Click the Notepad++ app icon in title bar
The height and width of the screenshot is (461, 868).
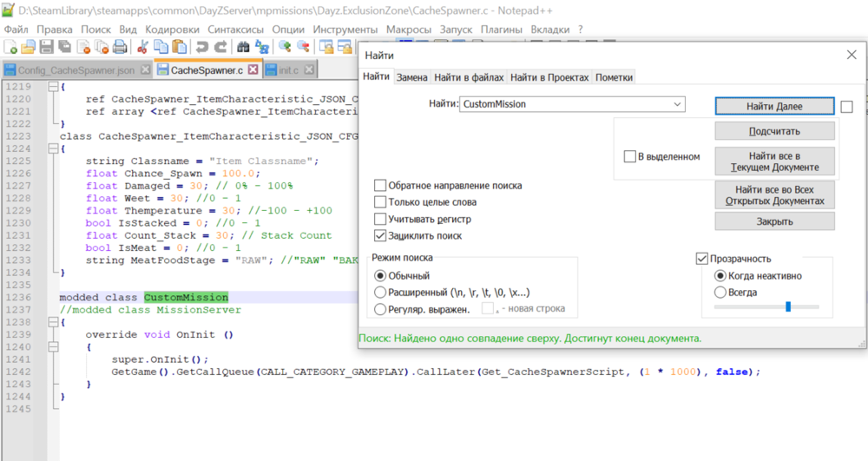(x=8, y=10)
